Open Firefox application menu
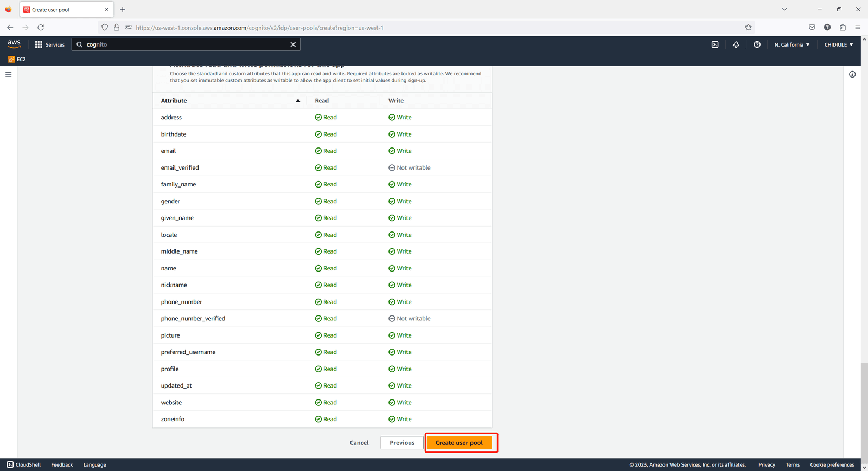The height and width of the screenshot is (471, 868). click(x=858, y=27)
